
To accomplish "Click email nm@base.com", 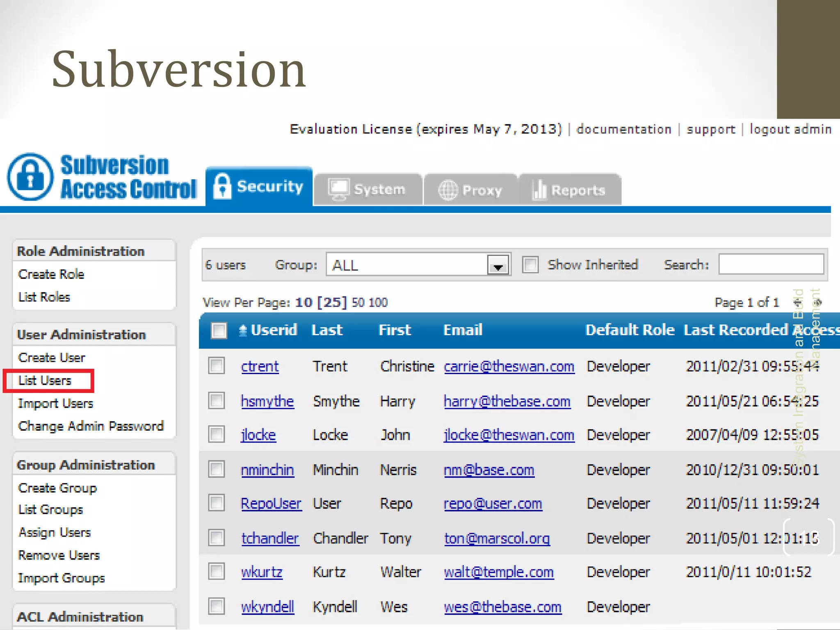I will (489, 470).
